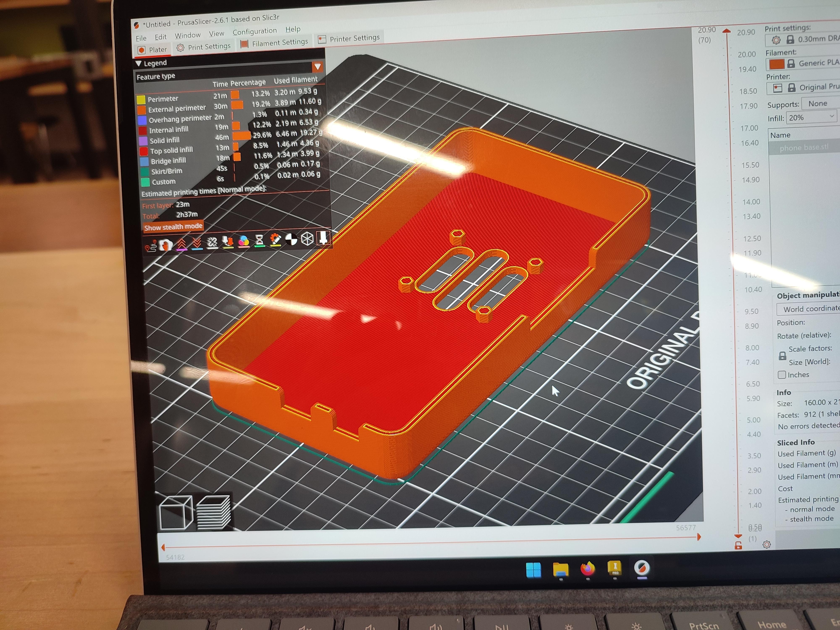
Task: Click horizontal move slider left thumb
Action: click(163, 548)
